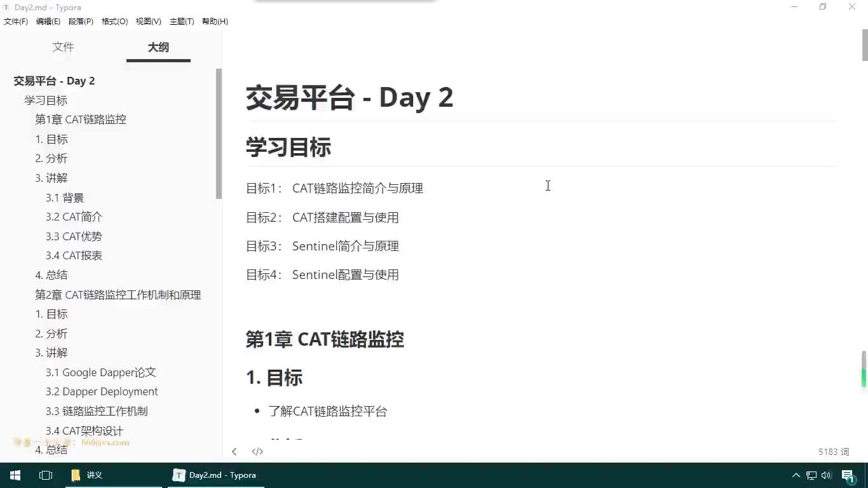Click line 目标1： CAT链路监控简介与原理
The width and height of the screenshot is (868, 488).
tap(334, 188)
